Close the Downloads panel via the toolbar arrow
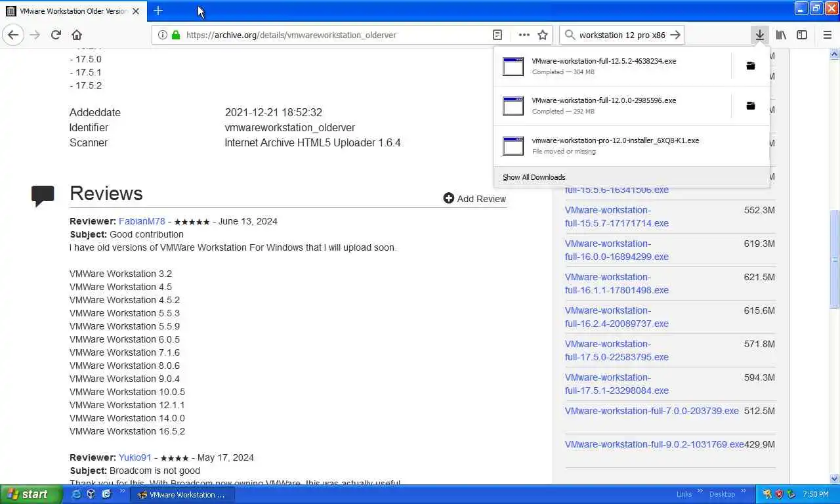The height and width of the screenshot is (504, 840). coord(759,35)
